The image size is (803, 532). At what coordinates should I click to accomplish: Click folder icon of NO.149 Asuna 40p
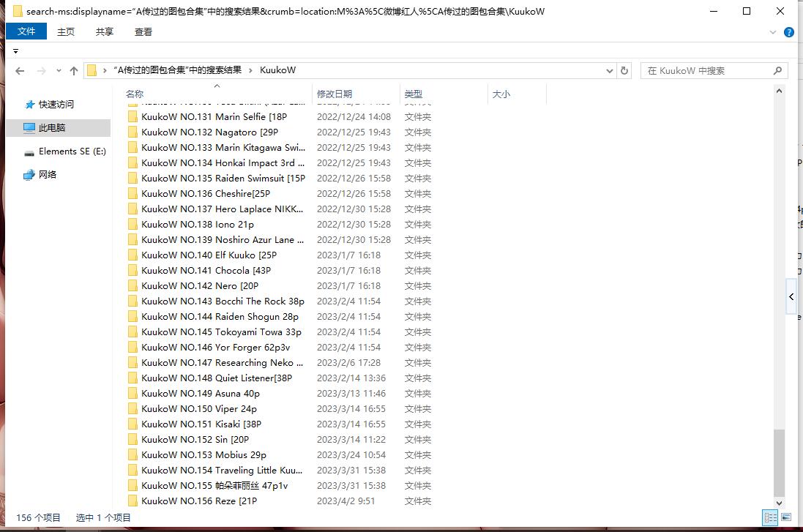pyautogui.click(x=132, y=393)
